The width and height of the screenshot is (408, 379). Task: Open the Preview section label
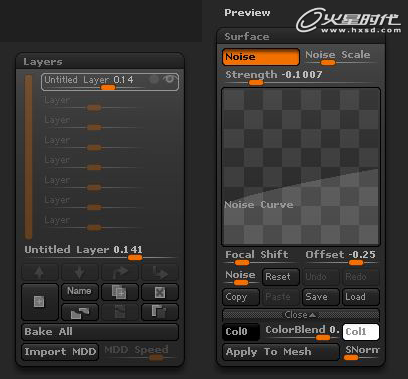247,13
